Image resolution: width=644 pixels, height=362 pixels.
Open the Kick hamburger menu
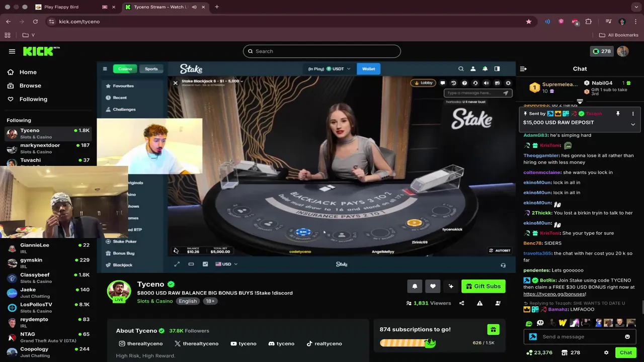pyautogui.click(x=12, y=51)
